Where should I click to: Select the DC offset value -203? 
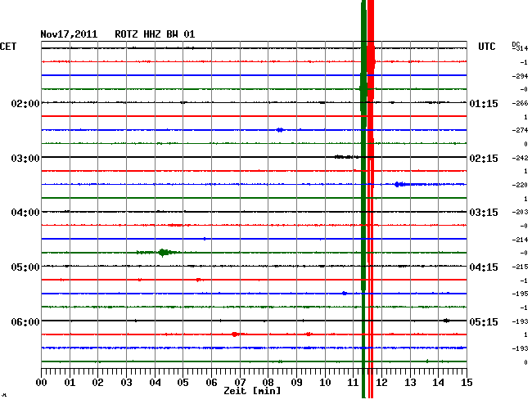[520, 212]
